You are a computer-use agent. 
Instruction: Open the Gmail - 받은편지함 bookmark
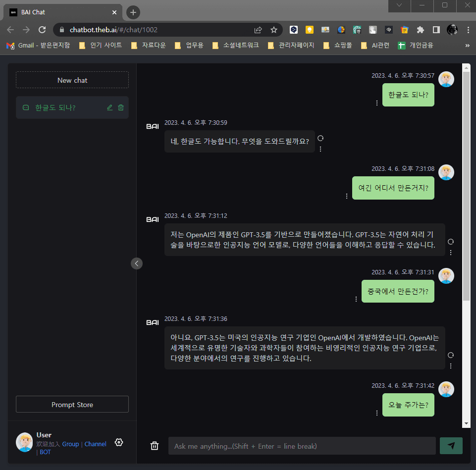pos(38,46)
